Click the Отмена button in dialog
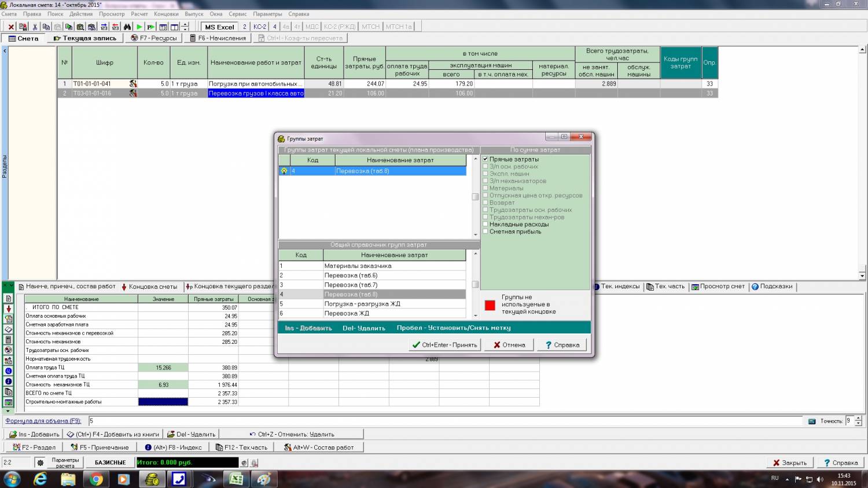The height and width of the screenshot is (488, 868). tap(509, 345)
